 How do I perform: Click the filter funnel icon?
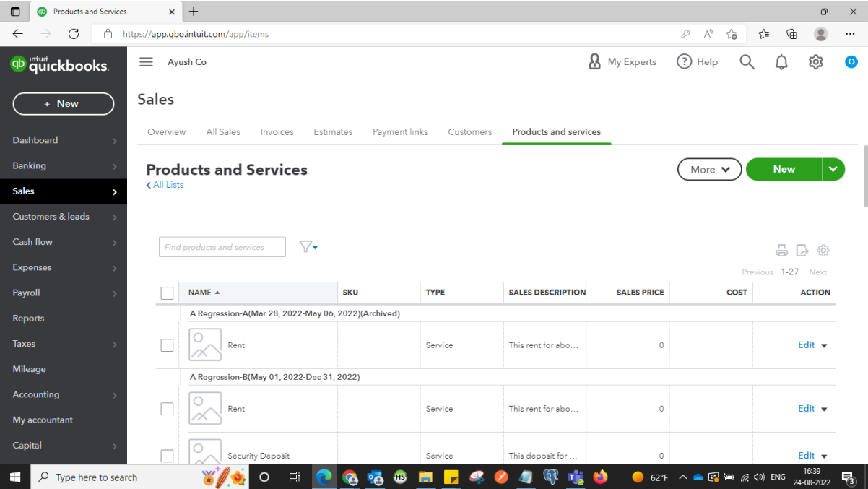(x=307, y=247)
